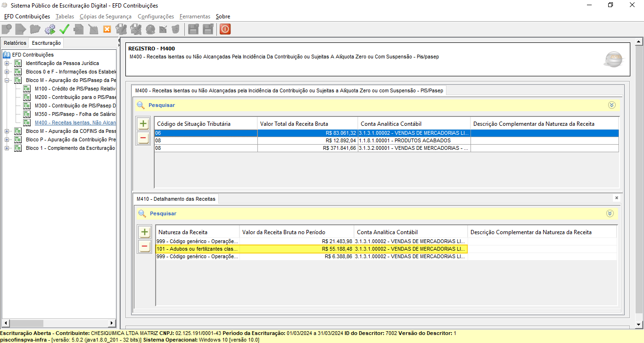The image size is (644, 343).
Task: Click the green plus in M400 table
Action: 143,124
